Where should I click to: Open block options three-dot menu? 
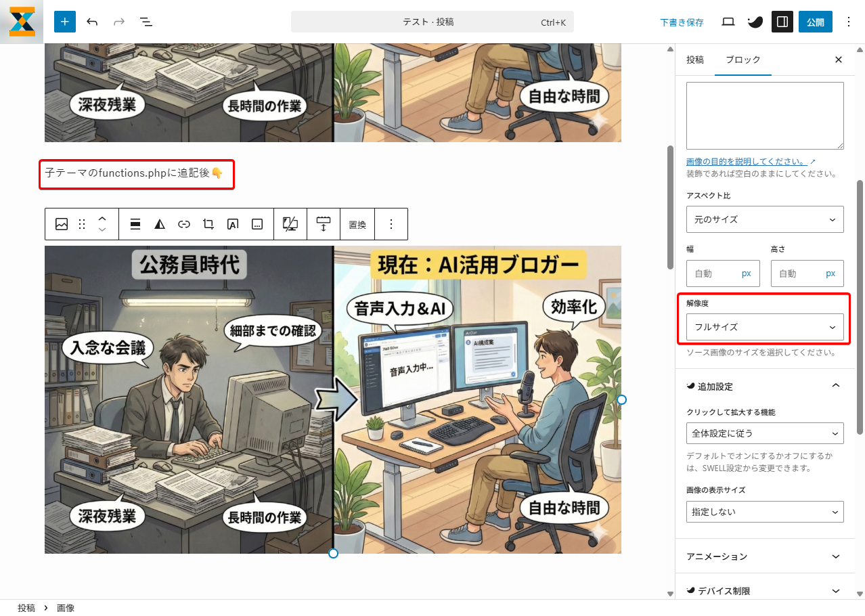click(x=391, y=224)
